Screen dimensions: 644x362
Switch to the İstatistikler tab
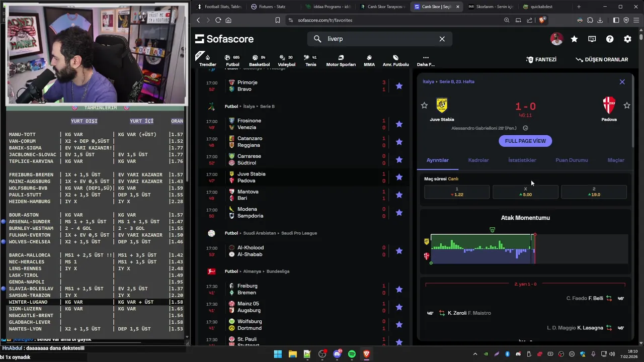(522, 160)
